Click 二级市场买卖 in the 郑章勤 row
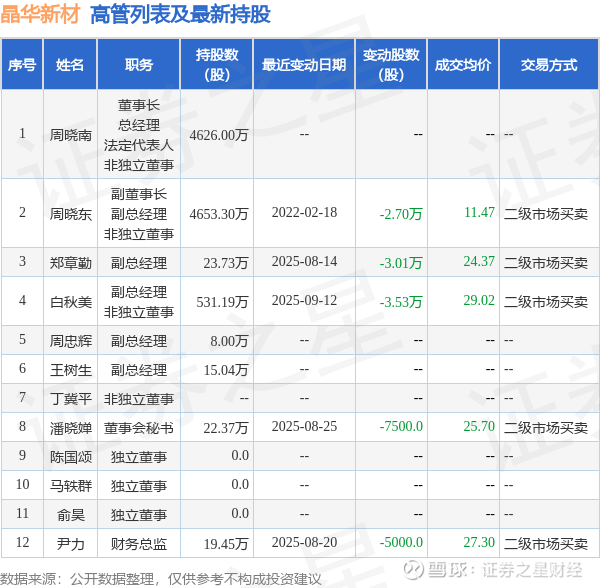 [546, 263]
